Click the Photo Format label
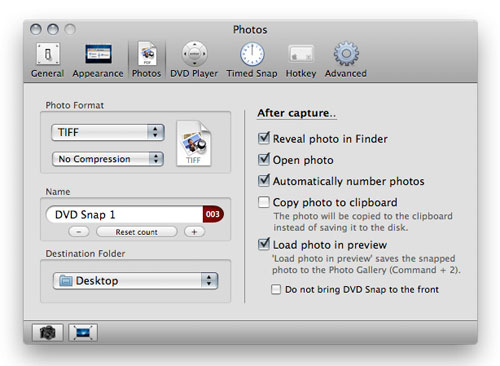Image resolution: width=500 pixels, height=366 pixels. tap(75, 105)
